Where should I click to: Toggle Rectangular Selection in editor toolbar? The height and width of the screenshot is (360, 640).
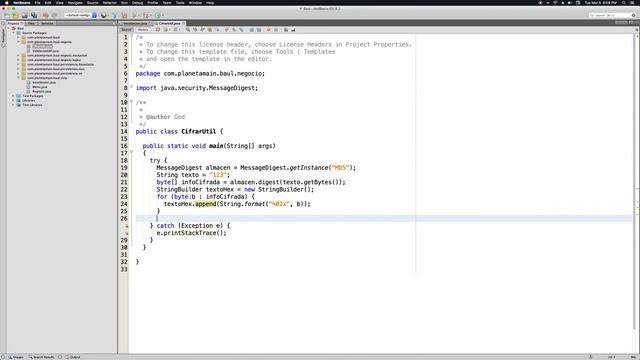pyautogui.click(x=217, y=30)
